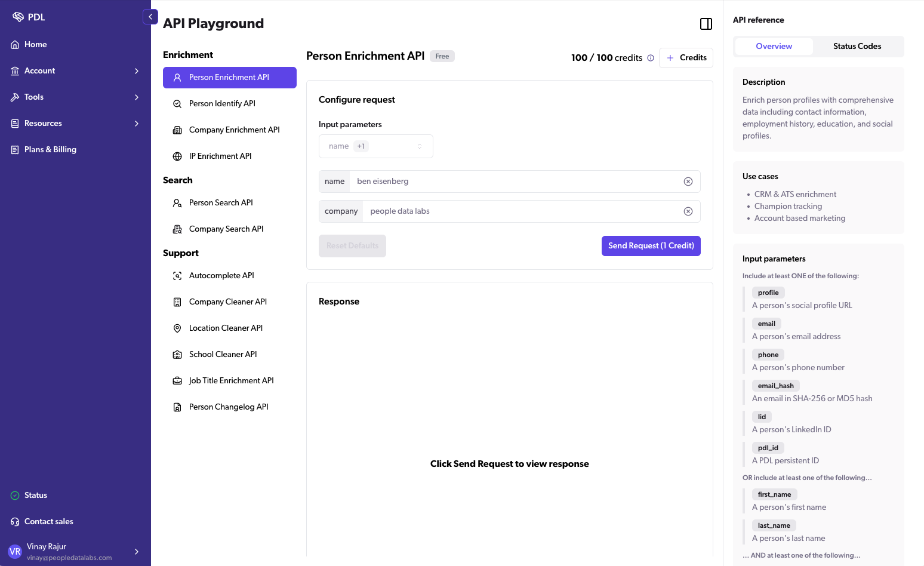Viewport: 924px width, 566px height.
Task: Click the credits info icon
Action: click(x=651, y=58)
